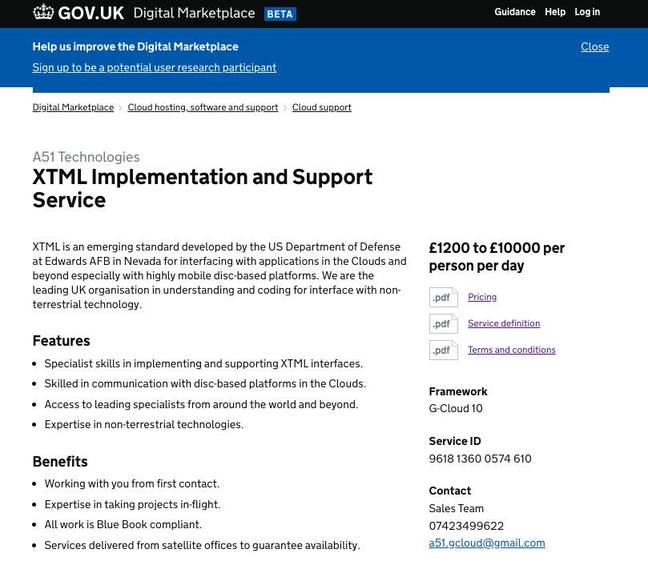648x569 pixels.
Task: Click the GOV.UK crown logo
Action: (x=43, y=12)
